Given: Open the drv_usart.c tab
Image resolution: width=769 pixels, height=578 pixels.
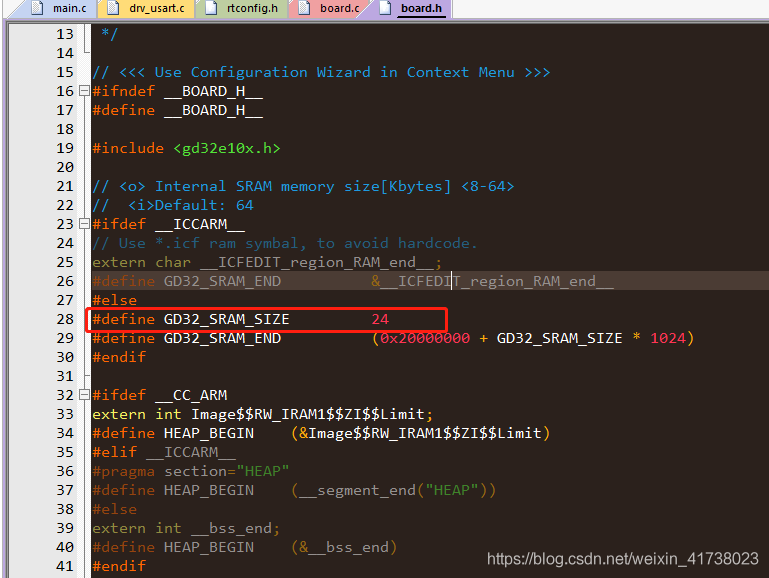Looking at the screenshot, I should (147, 8).
